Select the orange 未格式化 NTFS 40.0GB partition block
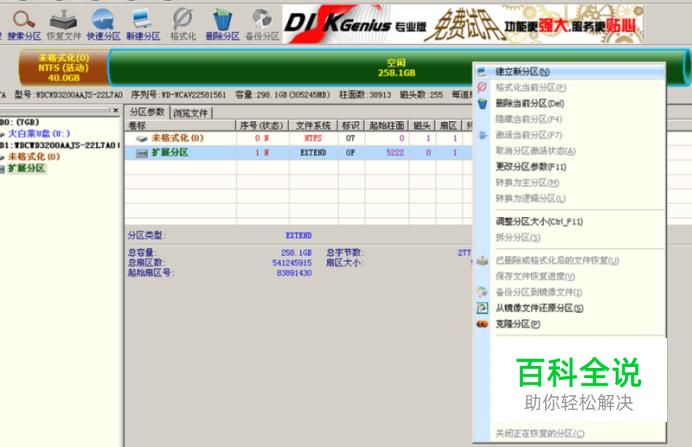 [64, 68]
